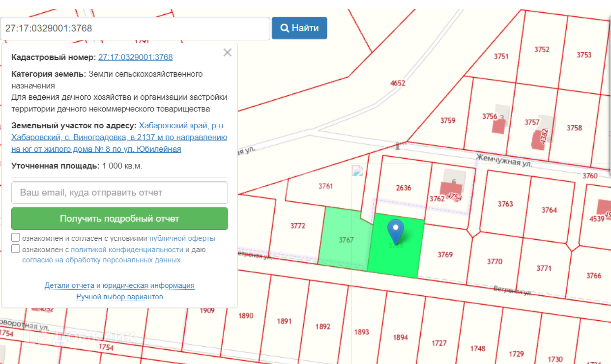Screen dimensions: 611x364
Task: Click the email input for report
Action: [x=119, y=193]
